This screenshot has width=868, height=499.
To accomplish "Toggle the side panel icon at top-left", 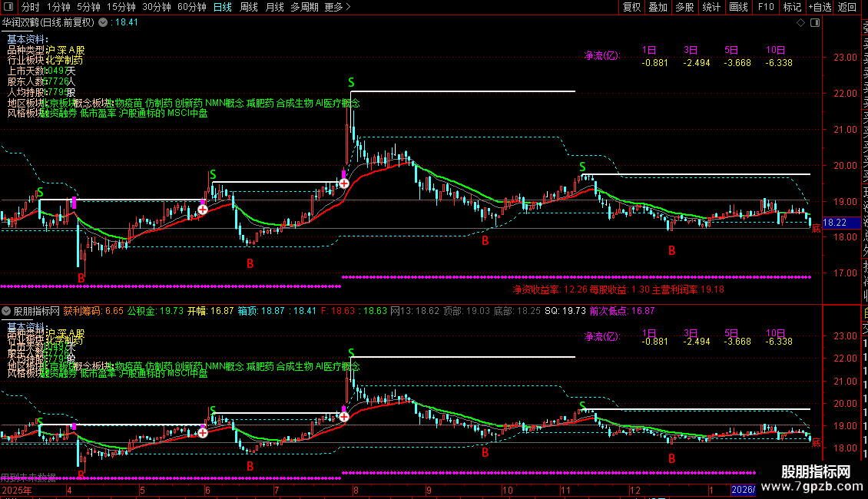I will pyautogui.click(x=8, y=7).
